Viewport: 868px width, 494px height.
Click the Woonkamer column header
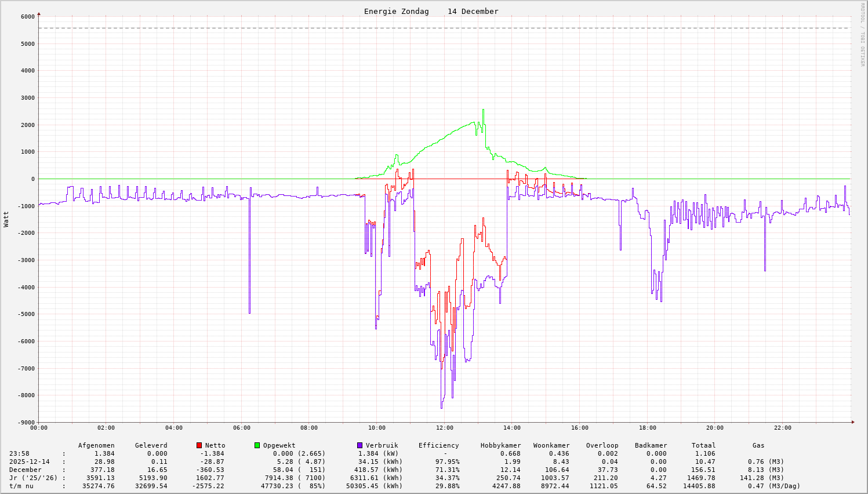pyautogui.click(x=551, y=446)
